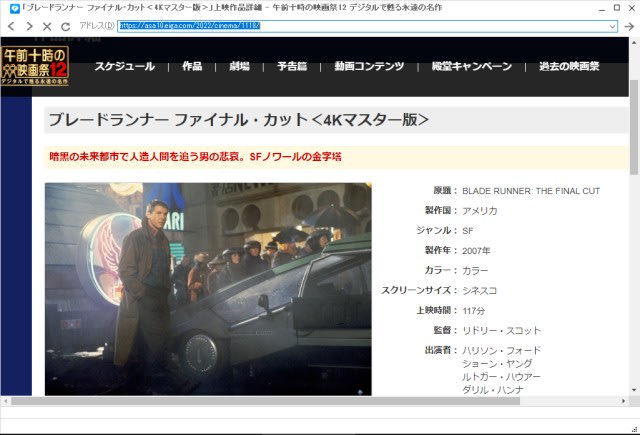Open the 劇場 menu

239,66
